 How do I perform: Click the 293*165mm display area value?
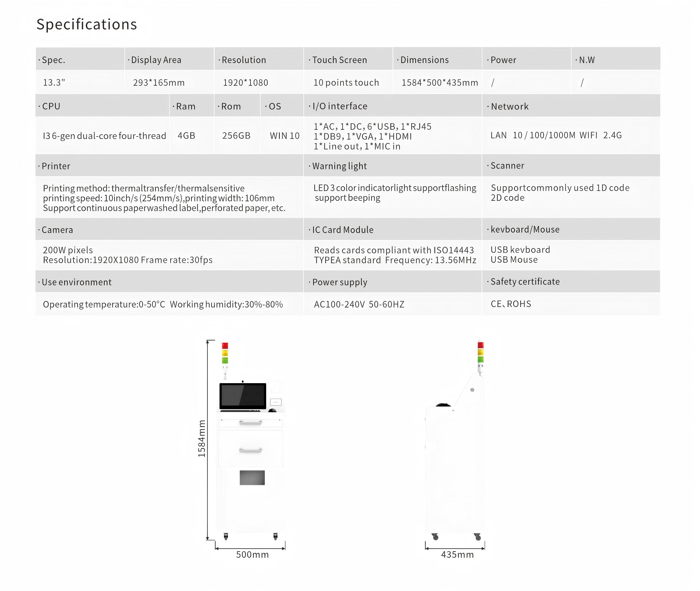click(x=159, y=83)
